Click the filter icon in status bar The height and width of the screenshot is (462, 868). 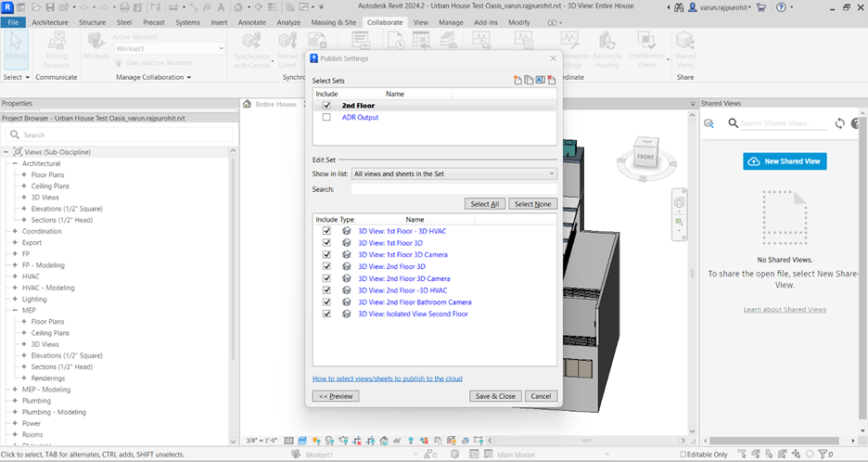(823, 455)
